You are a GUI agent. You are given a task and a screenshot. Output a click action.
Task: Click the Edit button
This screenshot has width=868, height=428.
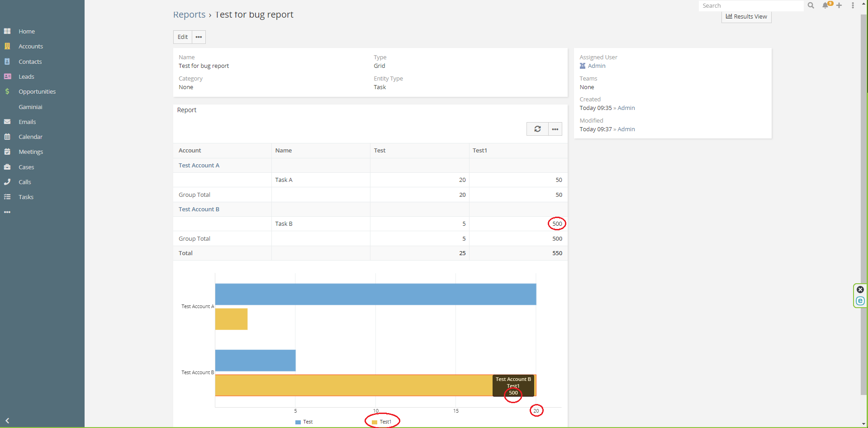(x=183, y=37)
